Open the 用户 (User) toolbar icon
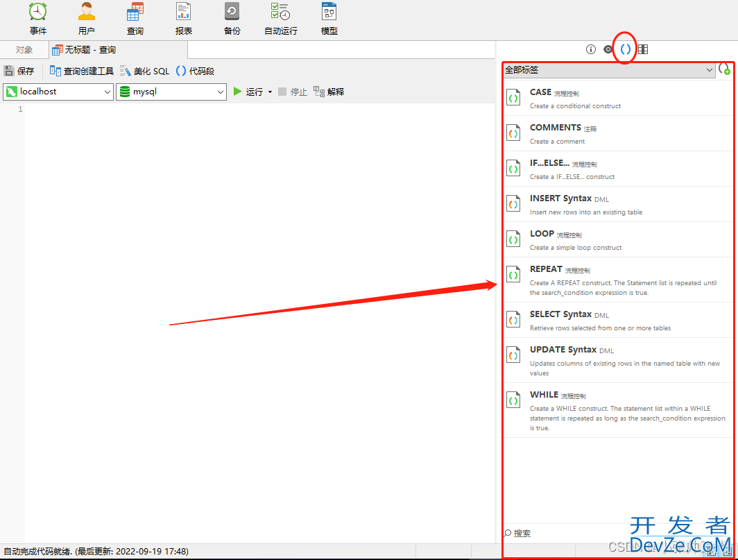738x560 pixels. 87,19
